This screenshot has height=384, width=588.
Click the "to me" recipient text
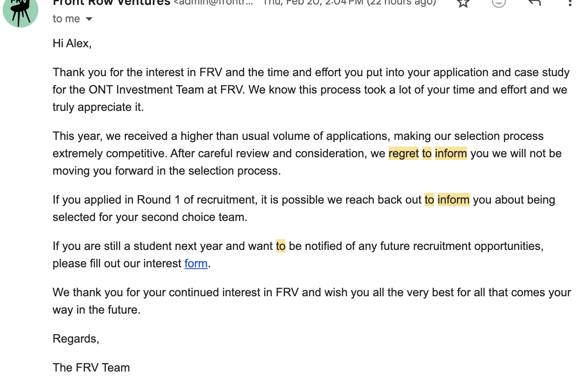click(x=66, y=19)
